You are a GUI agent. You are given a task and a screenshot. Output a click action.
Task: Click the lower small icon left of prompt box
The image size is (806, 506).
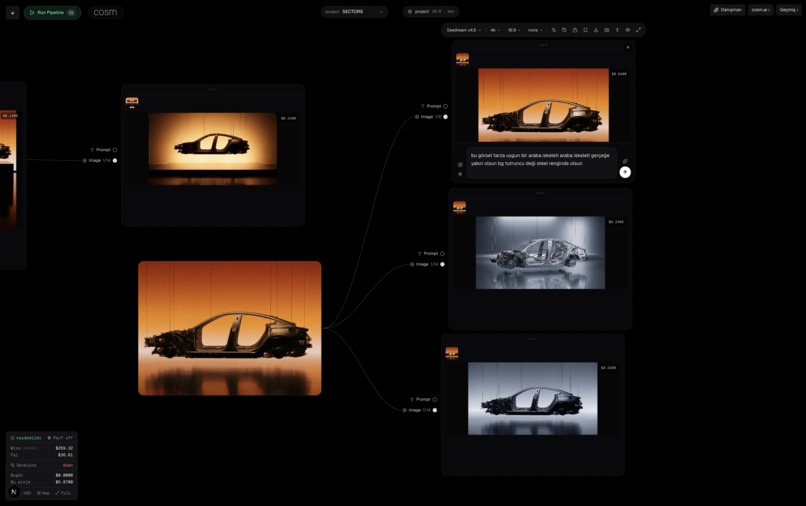(460, 174)
